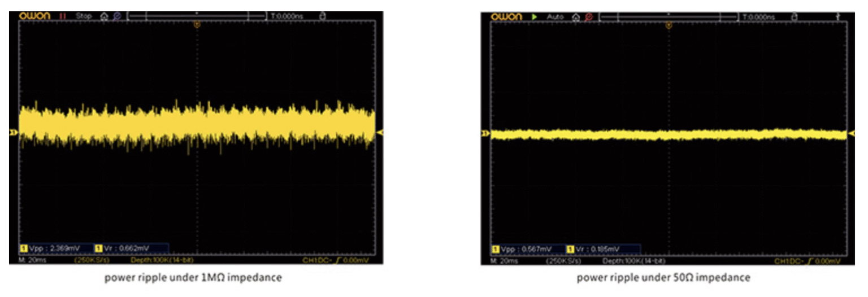Click the lock icon on left scope top bar
The image size is (868, 297).
[x=323, y=16]
